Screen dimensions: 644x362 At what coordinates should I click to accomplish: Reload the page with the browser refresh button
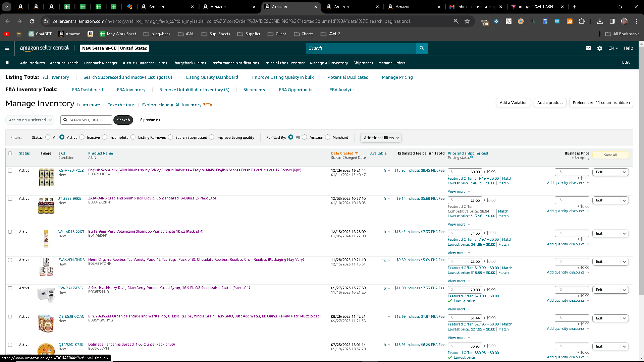[32, 21]
